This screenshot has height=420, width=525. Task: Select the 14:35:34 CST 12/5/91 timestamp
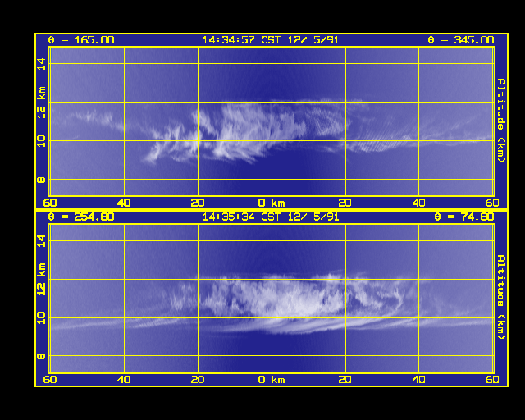(271, 217)
